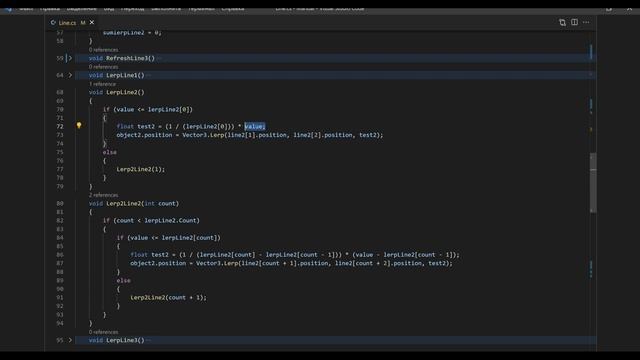This screenshot has height=360, width=640.
Task: Unfold the ellipsis after RefreshLine3()
Action: [159, 58]
